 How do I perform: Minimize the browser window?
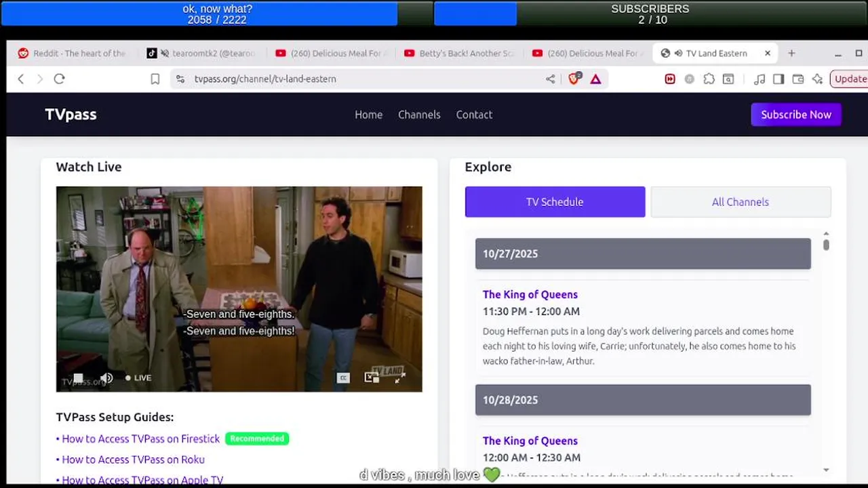(839, 53)
